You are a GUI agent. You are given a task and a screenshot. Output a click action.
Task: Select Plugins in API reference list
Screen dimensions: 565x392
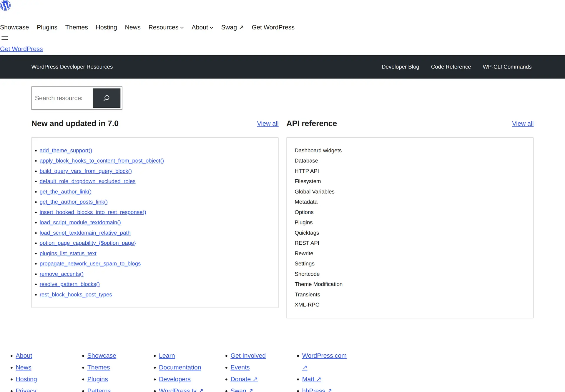click(304, 223)
